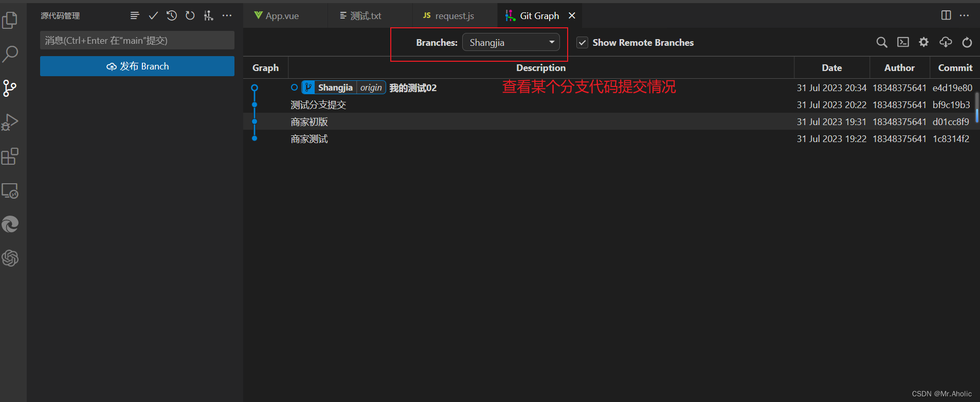This screenshot has width=980, height=402.
Task: Close the Git Graph tab
Action: point(572,16)
